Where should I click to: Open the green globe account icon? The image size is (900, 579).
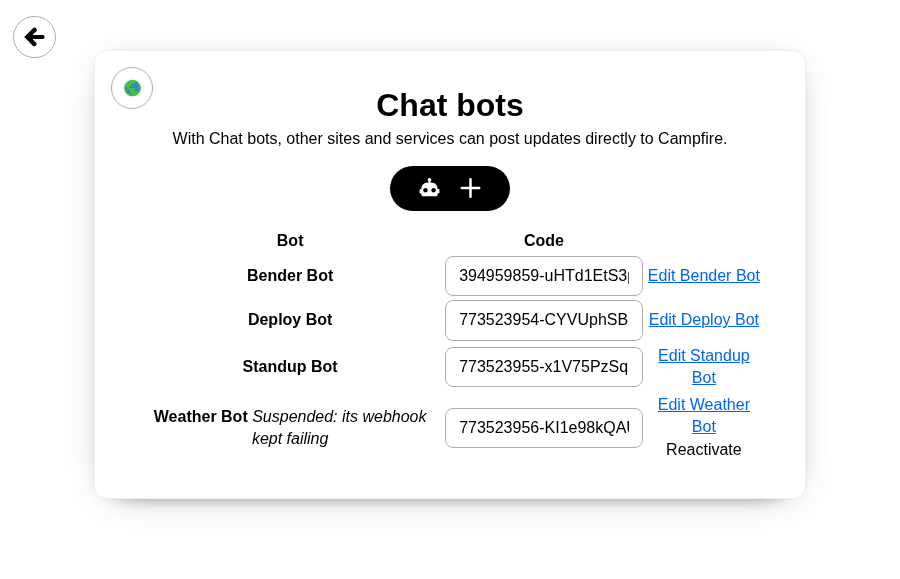click(132, 88)
